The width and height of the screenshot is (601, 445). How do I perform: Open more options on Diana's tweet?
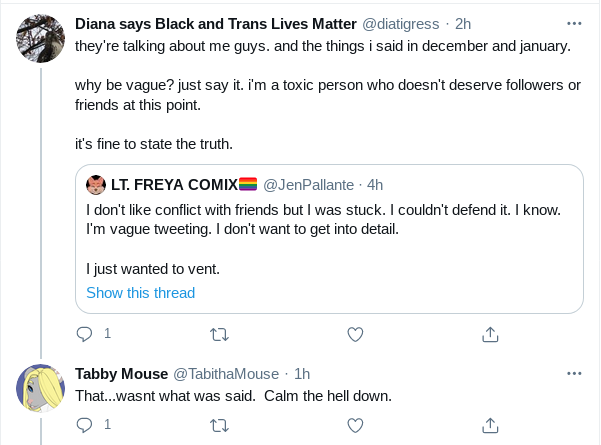tap(574, 24)
